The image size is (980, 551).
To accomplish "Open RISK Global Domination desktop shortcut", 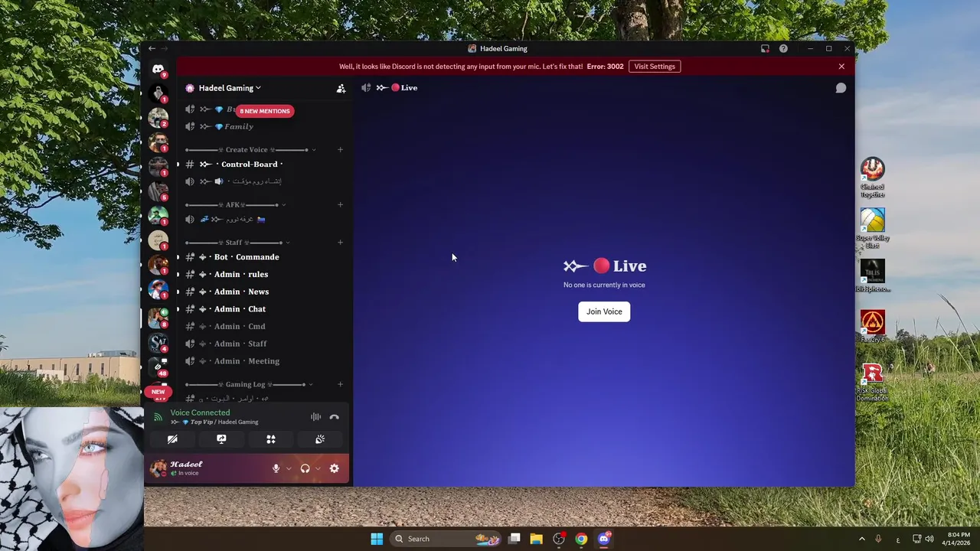I will [x=872, y=382].
